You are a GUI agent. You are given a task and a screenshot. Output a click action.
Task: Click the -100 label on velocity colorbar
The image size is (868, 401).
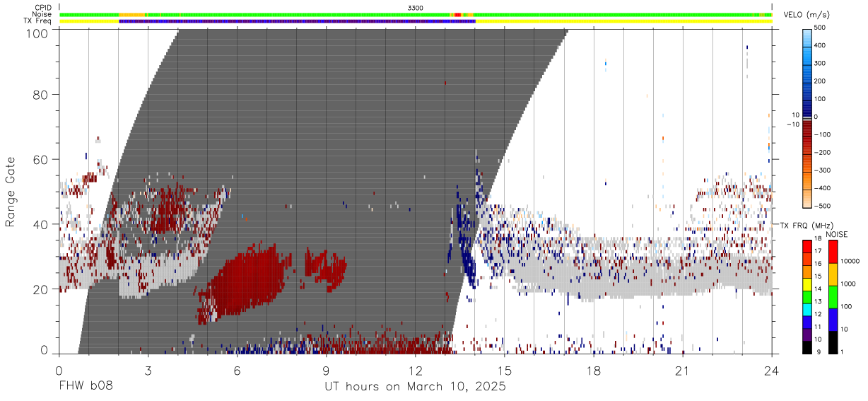coord(822,134)
